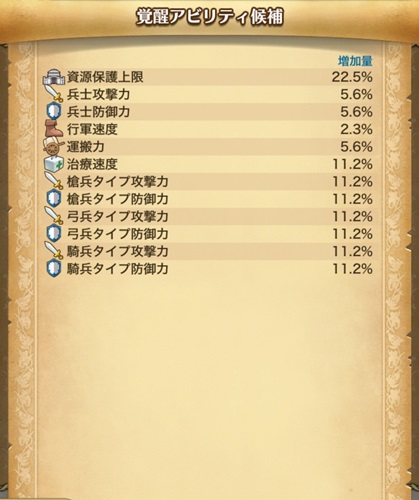Select the sword icon next to 兵士攻撃力
The image size is (419, 500).
coord(54,94)
